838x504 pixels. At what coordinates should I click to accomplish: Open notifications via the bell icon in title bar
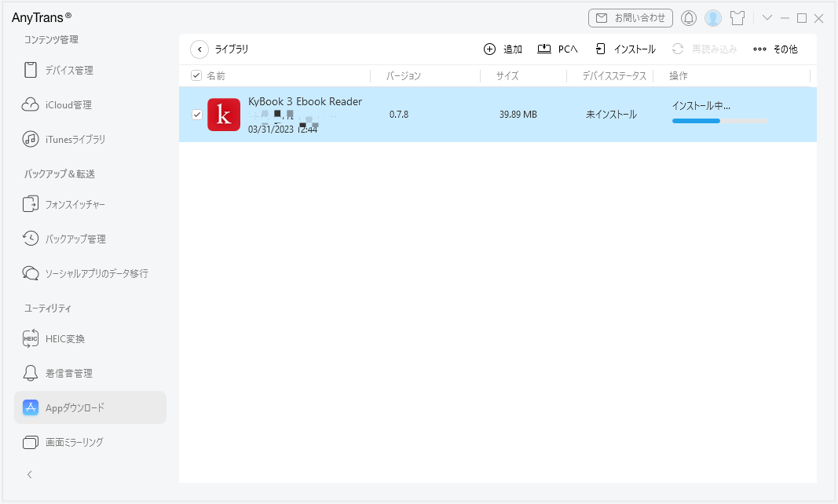click(688, 18)
